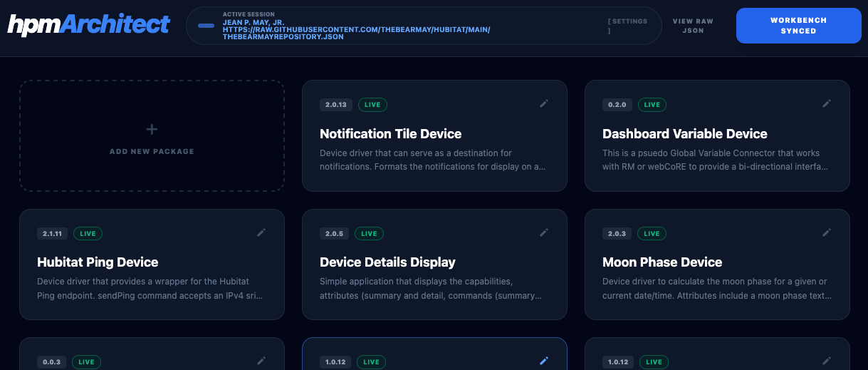
Task: Select the Moon Phase Device title
Action: (662, 262)
